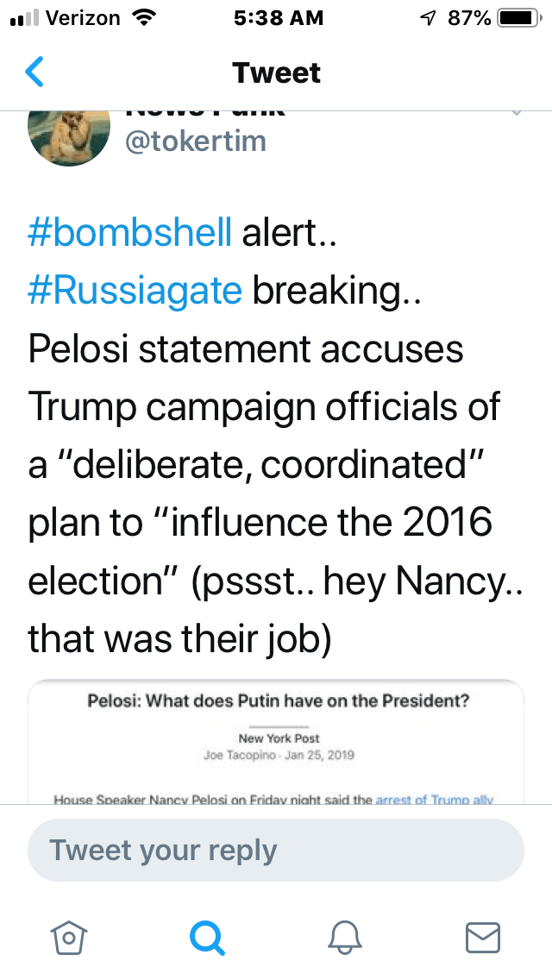The image size is (552, 980).
Task: Open the #Russiagate hashtag
Action: point(135,291)
